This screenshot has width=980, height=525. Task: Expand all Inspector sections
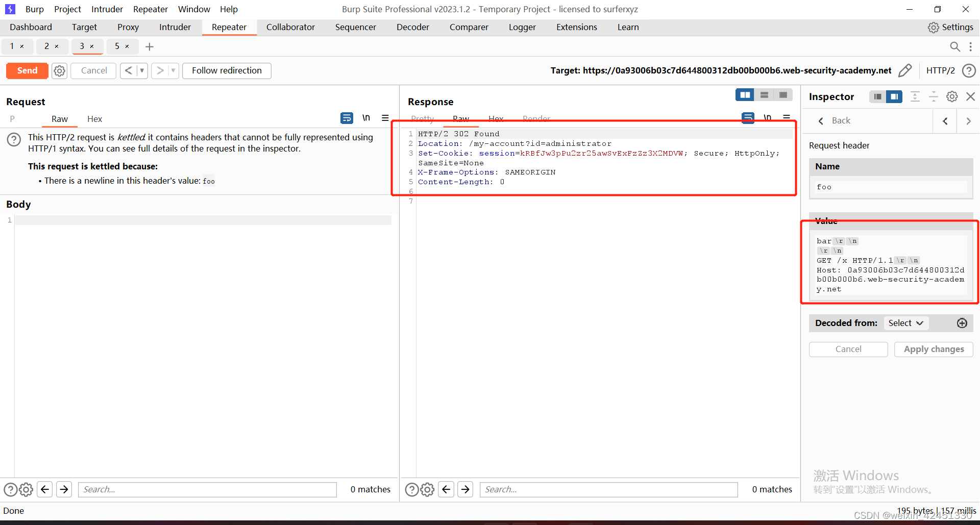pyautogui.click(x=915, y=96)
